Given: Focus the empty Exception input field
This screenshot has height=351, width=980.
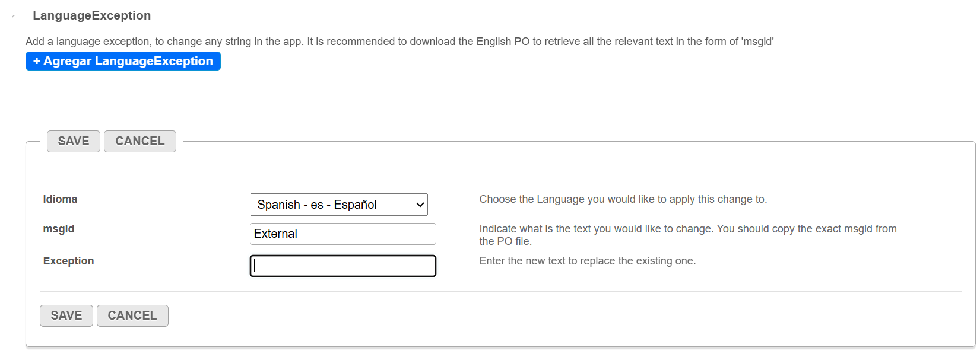Looking at the screenshot, I should 343,266.
